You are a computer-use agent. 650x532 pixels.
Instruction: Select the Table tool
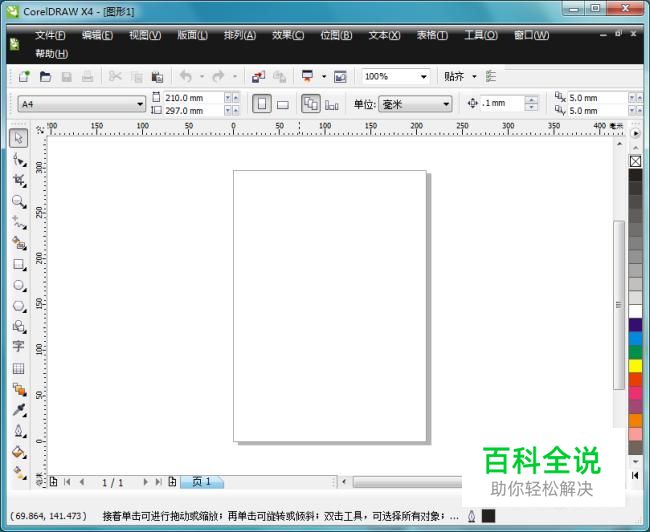pos(19,368)
